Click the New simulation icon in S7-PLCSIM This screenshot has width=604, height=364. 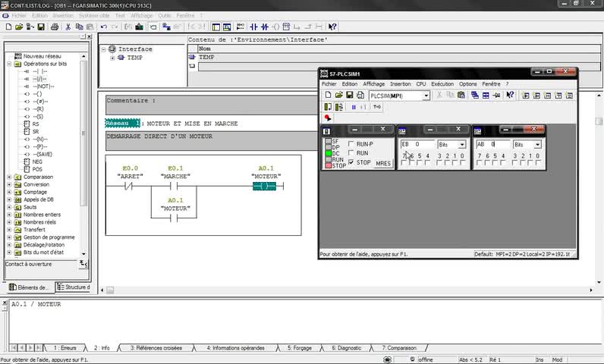coord(328,95)
